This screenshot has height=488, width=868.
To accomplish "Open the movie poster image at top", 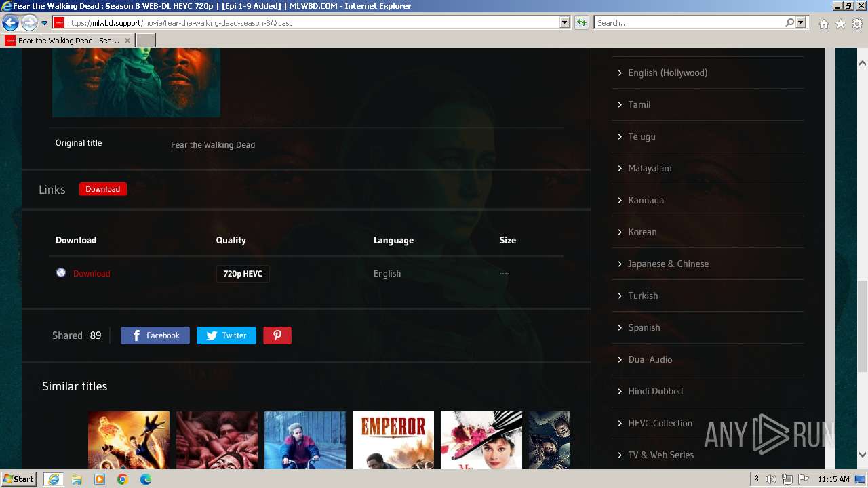I will [136, 83].
